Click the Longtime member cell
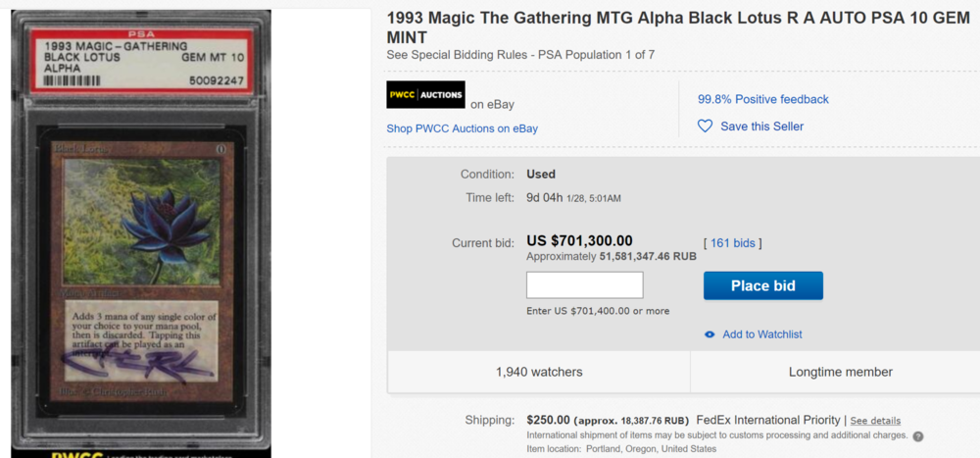Viewport: 980px width, 458px height. coord(840,372)
